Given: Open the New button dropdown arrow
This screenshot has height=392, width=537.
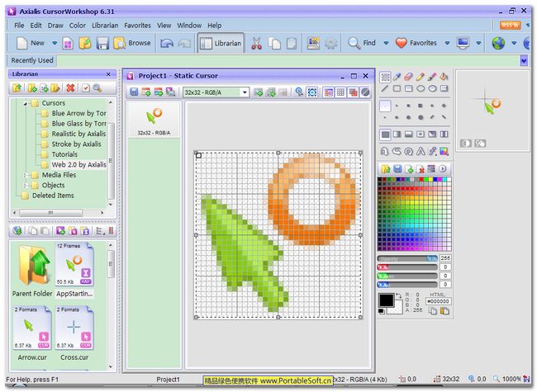Looking at the screenshot, I should 55,43.
